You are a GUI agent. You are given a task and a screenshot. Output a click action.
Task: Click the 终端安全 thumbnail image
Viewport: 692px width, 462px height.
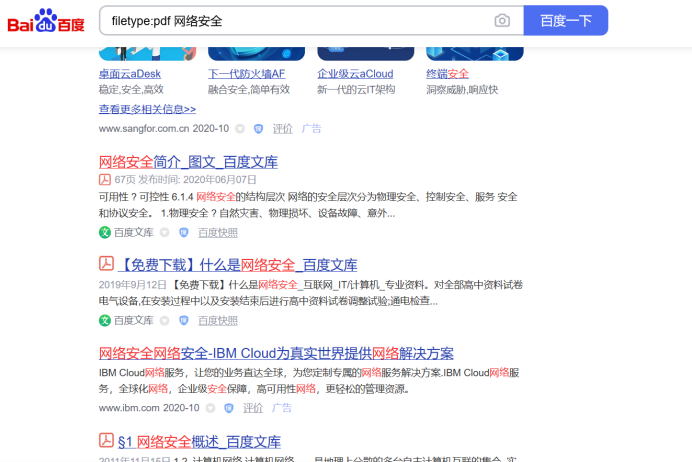475,53
